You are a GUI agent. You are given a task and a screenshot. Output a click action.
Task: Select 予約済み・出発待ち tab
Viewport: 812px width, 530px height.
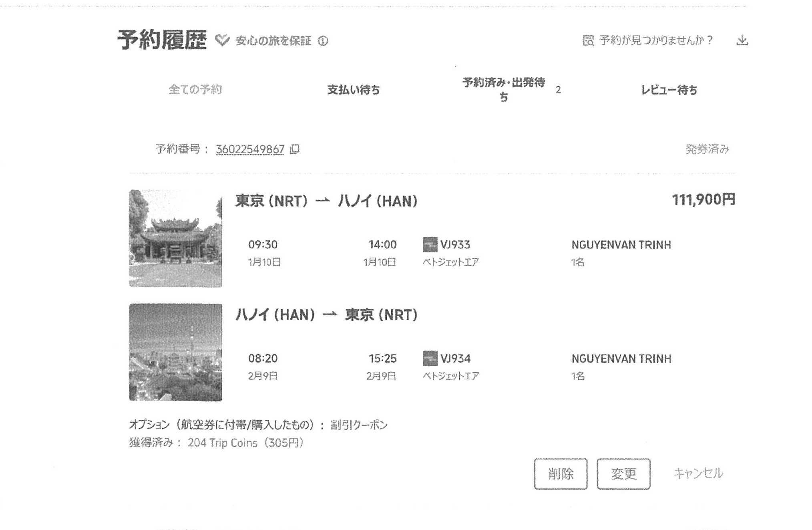tap(504, 89)
